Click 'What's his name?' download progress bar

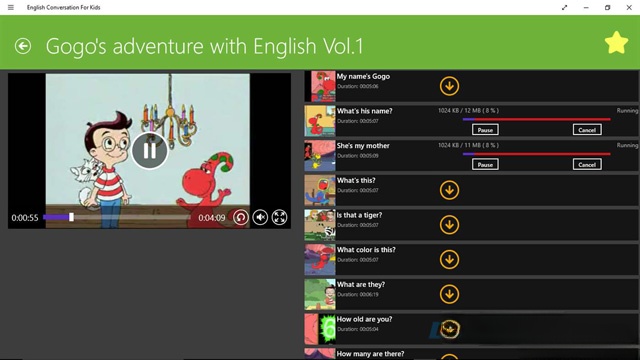(x=537, y=119)
